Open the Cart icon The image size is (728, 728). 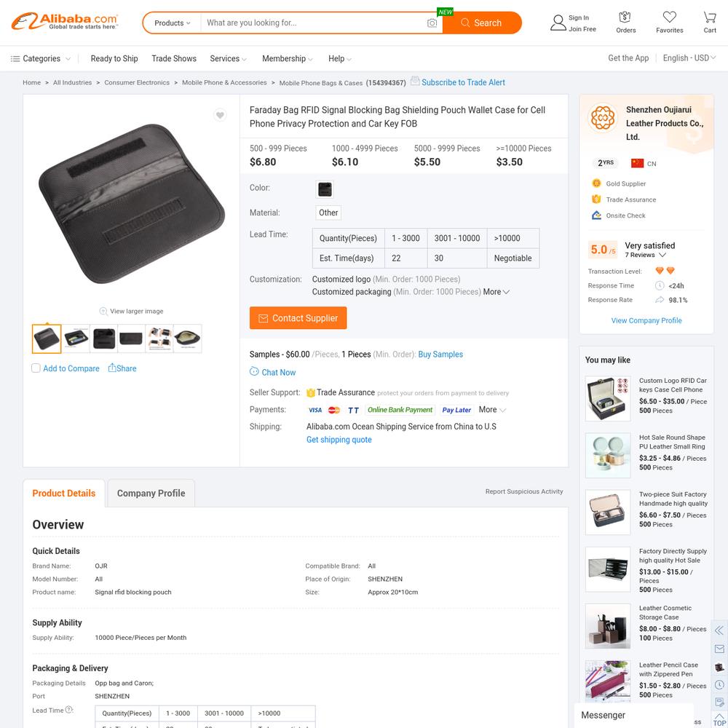(x=709, y=17)
